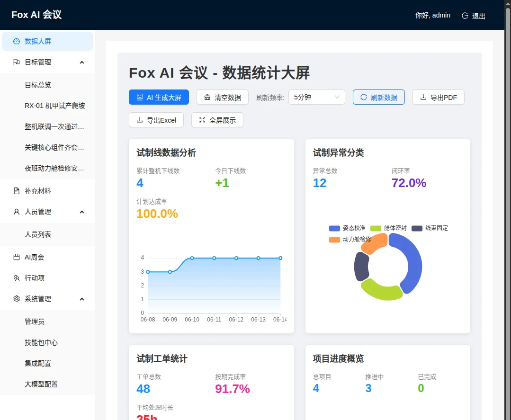Open 大模型配置 in the sidebar
The image size is (511, 420).
point(47,384)
